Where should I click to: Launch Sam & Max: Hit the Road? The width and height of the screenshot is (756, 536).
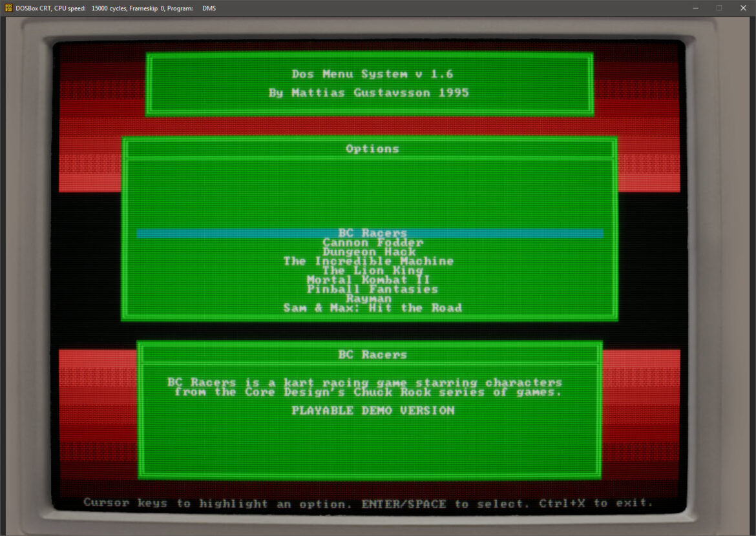[x=372, y=308]
